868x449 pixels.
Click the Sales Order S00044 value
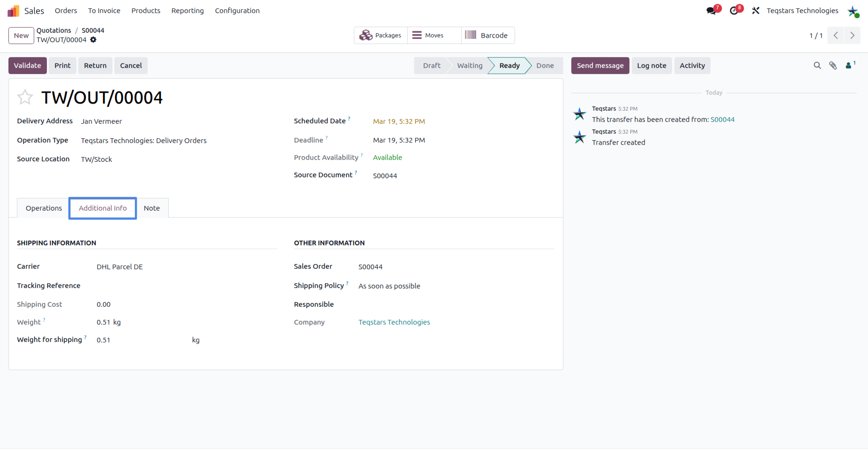point(370,267)
